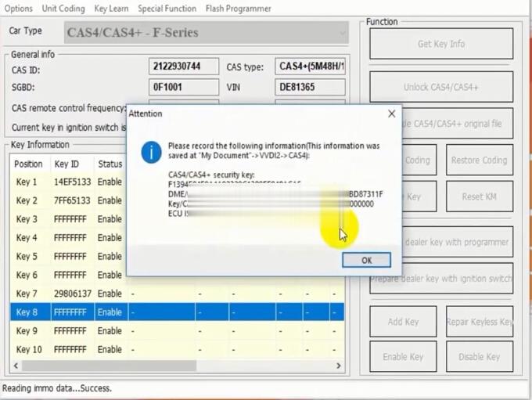Select the Key 1 row

69,182
